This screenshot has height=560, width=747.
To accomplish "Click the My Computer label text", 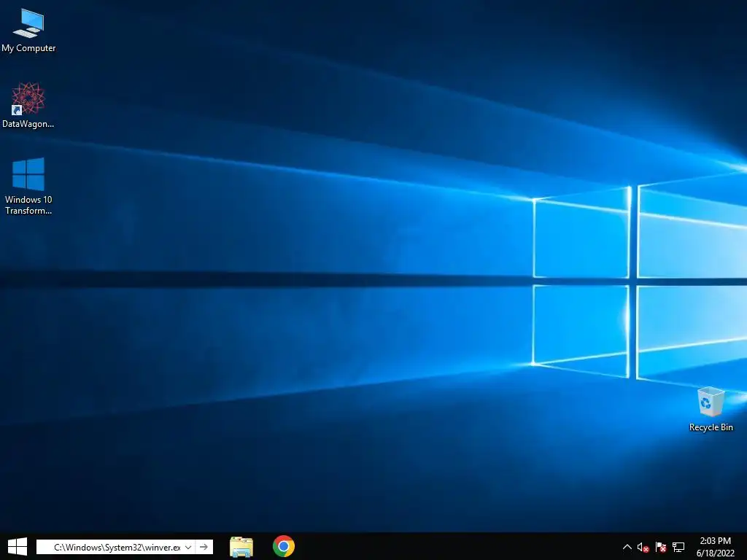I will point(28,48).
